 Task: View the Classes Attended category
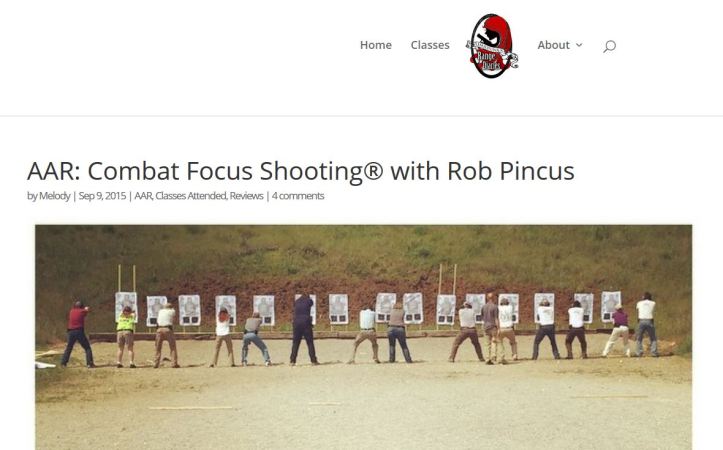[x=190, y=196]
